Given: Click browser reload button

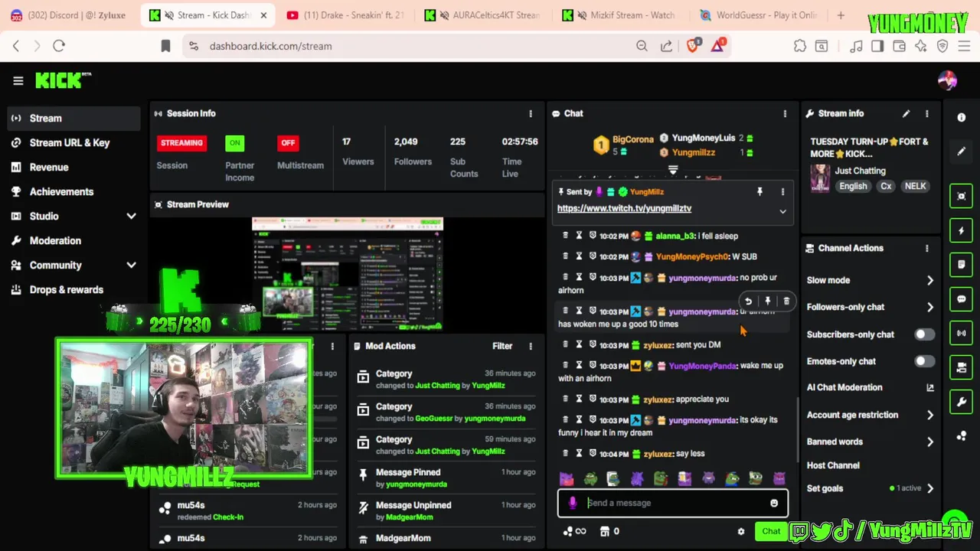Looking at the screenshot, I should pyautogui.click(x=59, y=46).
